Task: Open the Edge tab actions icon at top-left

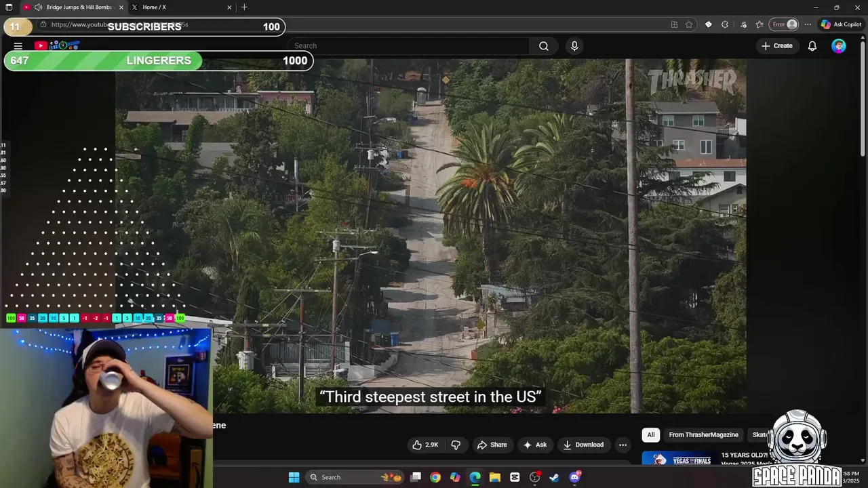Action: [9, 7]
